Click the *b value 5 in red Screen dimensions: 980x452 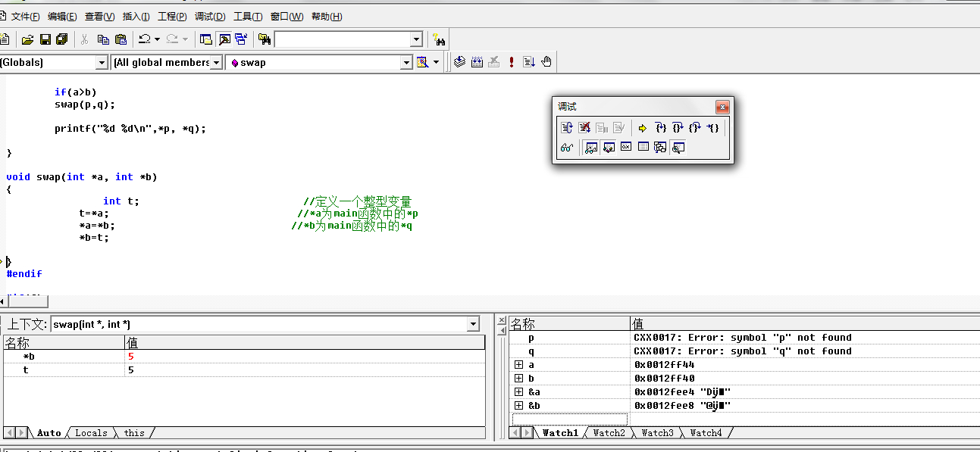click(131, 356)
